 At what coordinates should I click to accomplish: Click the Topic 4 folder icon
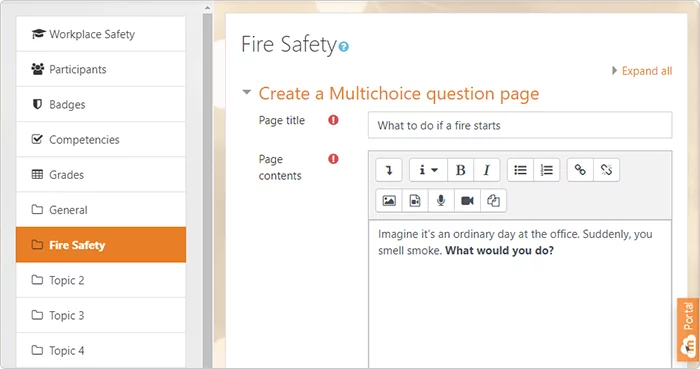tap(38, 350)
